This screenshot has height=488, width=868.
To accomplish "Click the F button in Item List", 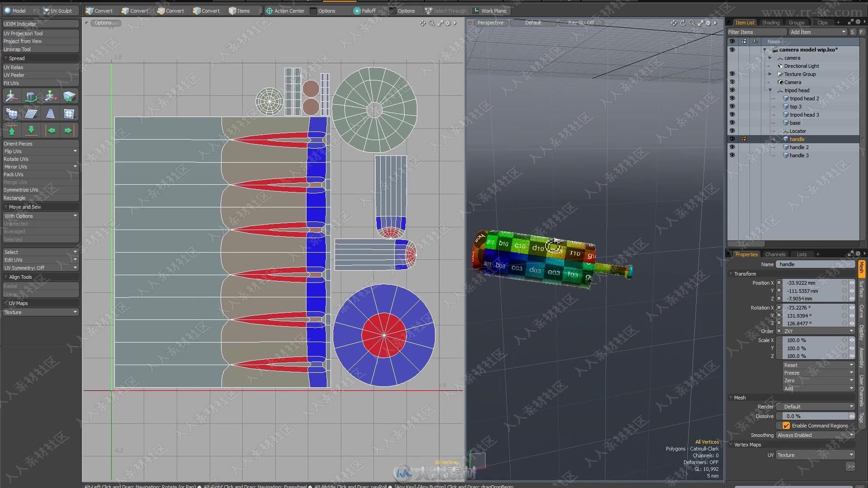I will pos(861,32).
